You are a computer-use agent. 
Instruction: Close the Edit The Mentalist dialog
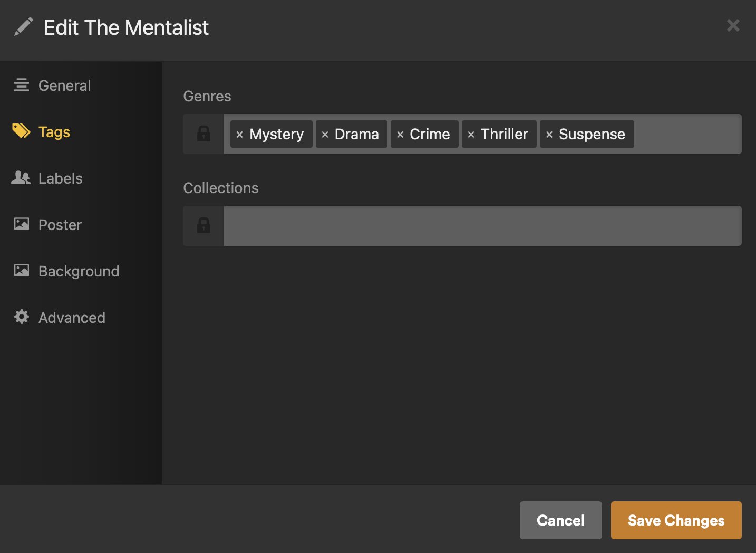coord(733,25)
